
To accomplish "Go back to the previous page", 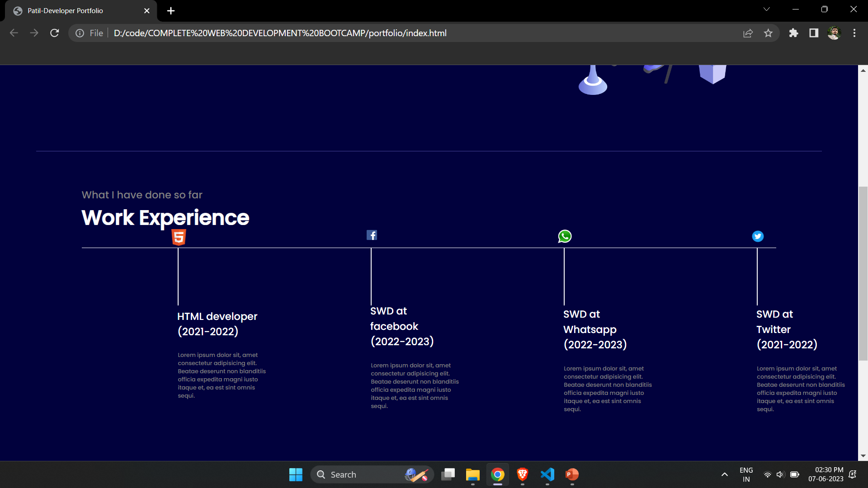I will (14, 33).
